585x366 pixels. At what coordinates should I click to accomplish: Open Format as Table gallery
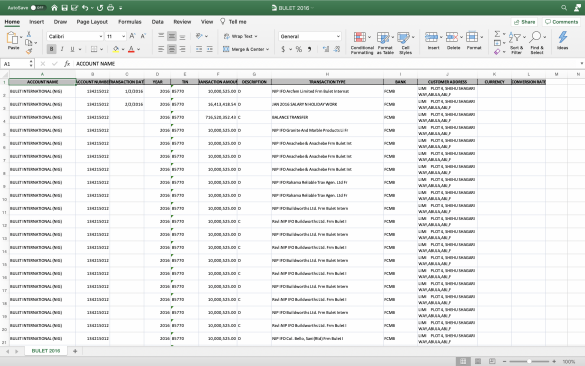pyautogui.click(x=383, y=38)
